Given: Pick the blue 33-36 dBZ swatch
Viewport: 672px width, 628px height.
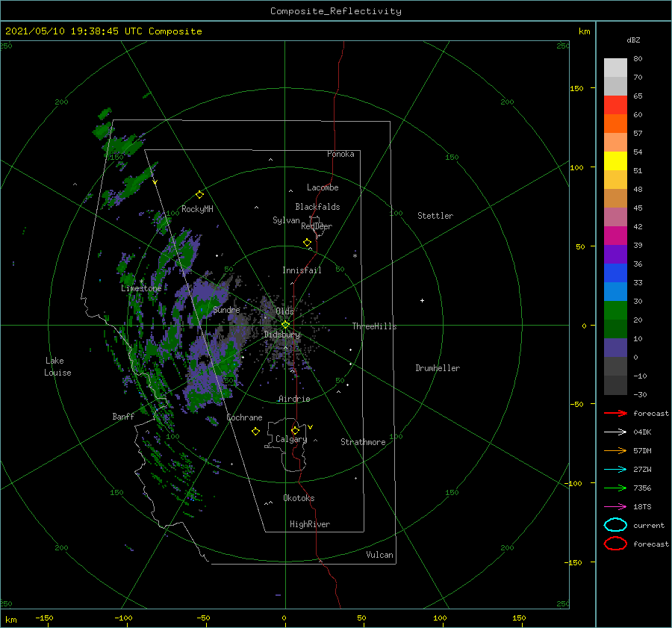Looking at the screenshot, I should click(615, 273).
